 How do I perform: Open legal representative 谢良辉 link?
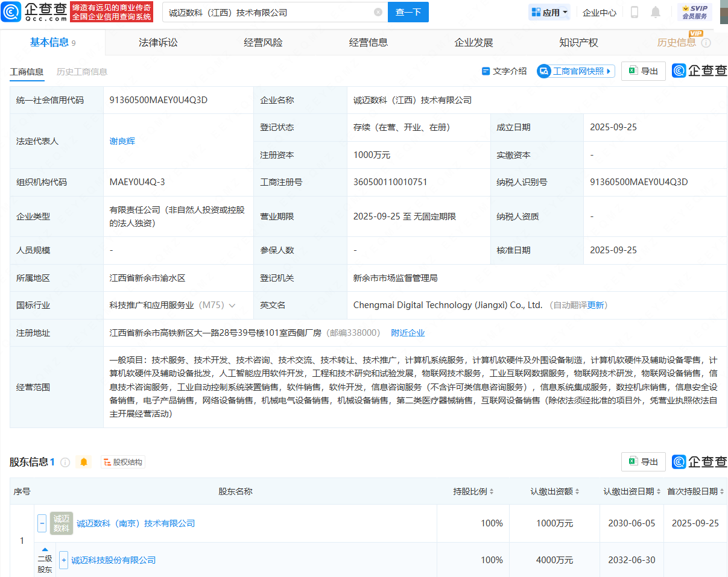(122, 141)
